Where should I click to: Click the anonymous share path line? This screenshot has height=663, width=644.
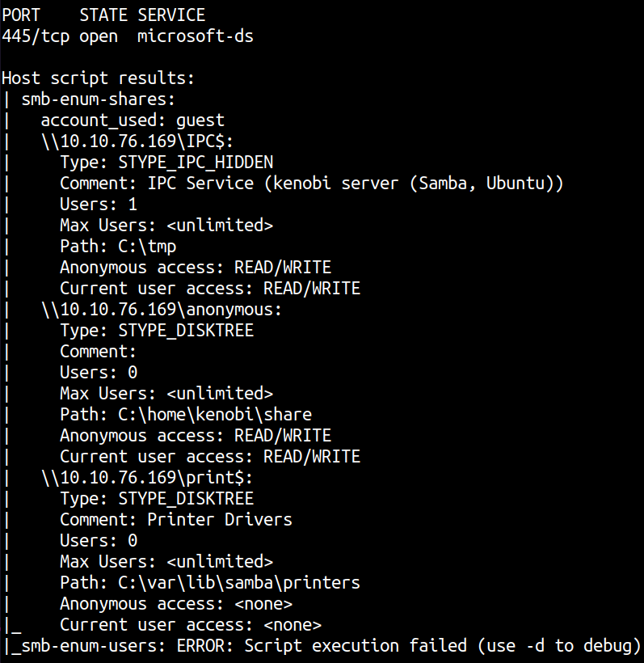point(162,309)
